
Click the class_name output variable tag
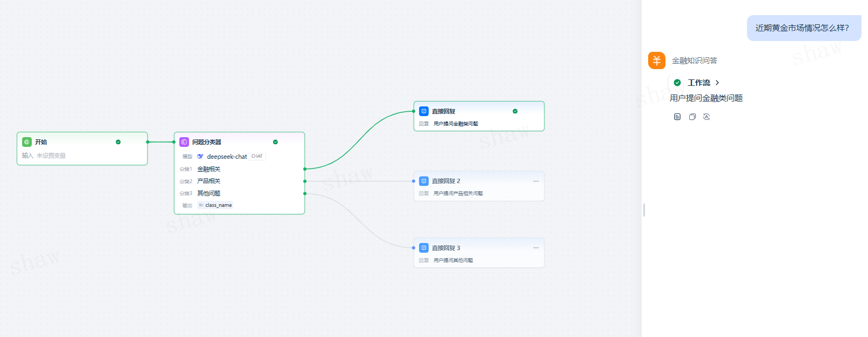point(216,205)
